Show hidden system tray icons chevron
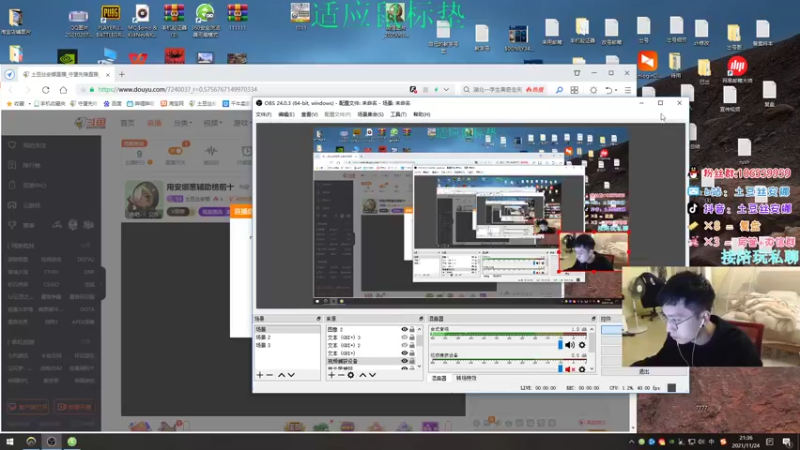The height and width of the screenshot is (450, 800). tap(632, 442)
